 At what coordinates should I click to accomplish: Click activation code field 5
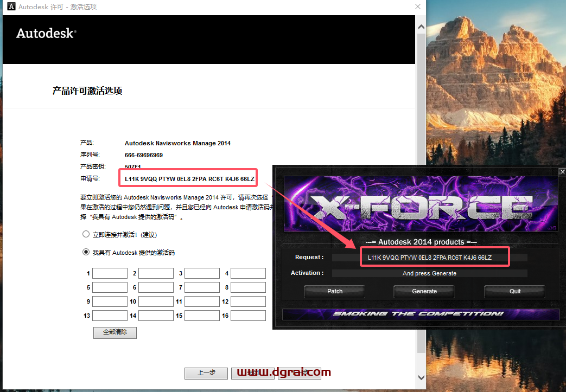[110, 287]
